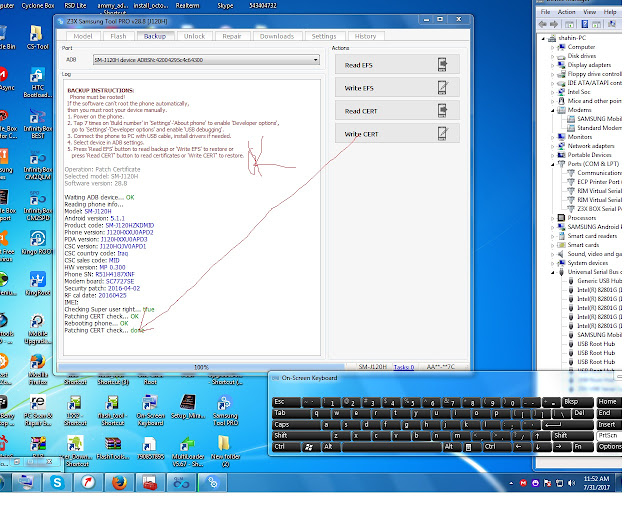This screenshot has height=512, width=640.
Task: Open the KingRoot desktop icon
Action: click(38, 283)
